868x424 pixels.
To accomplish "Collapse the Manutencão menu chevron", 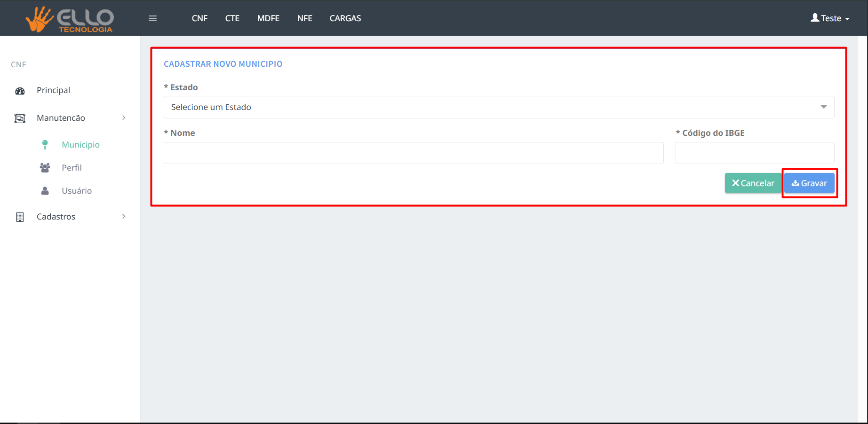I will [124, 118].
